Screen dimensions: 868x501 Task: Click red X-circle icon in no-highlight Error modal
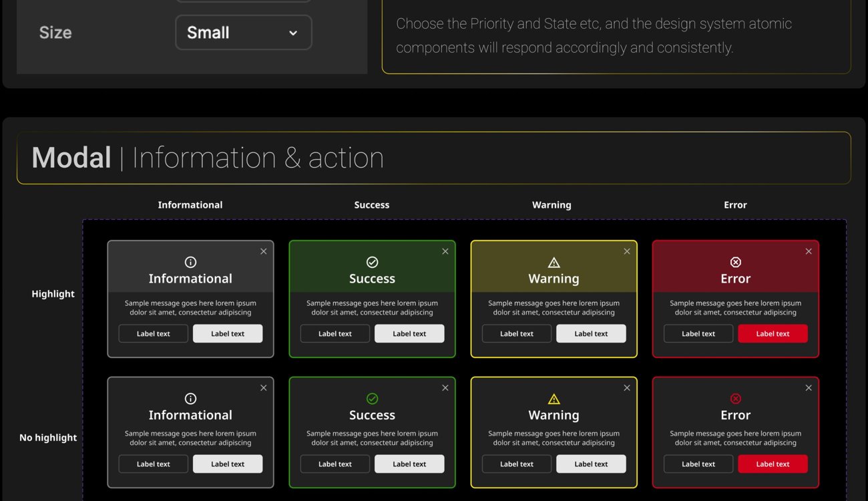[735, 399]
